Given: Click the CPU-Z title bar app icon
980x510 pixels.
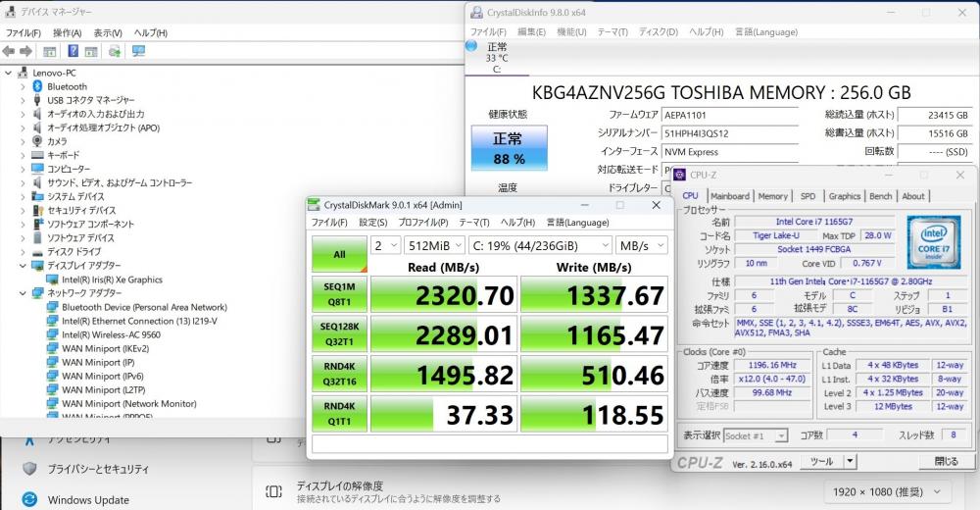Looking at the screenshot, I should (679, 176).
